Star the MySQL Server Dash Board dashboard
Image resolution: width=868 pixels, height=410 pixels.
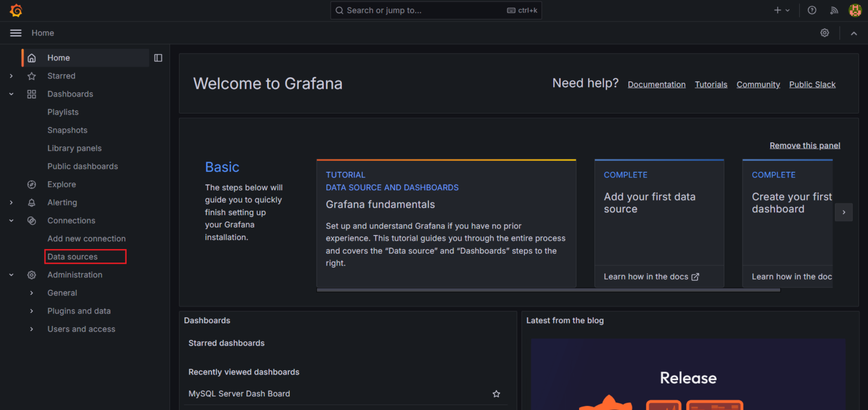point(496,394)
